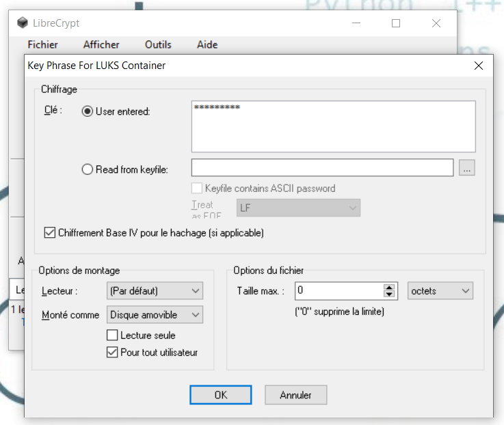The width and height of the screenshot is (504, 425).
Task: Open the Aide menu
Action: point(207,44)
